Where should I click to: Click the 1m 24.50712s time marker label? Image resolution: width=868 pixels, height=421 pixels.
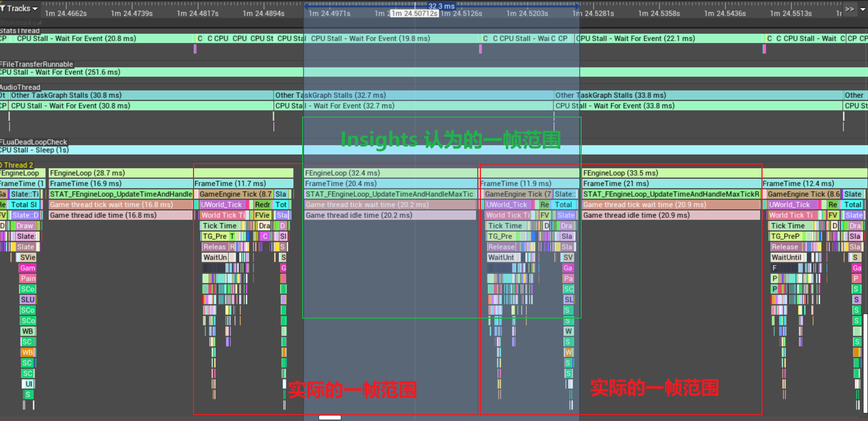414,13
